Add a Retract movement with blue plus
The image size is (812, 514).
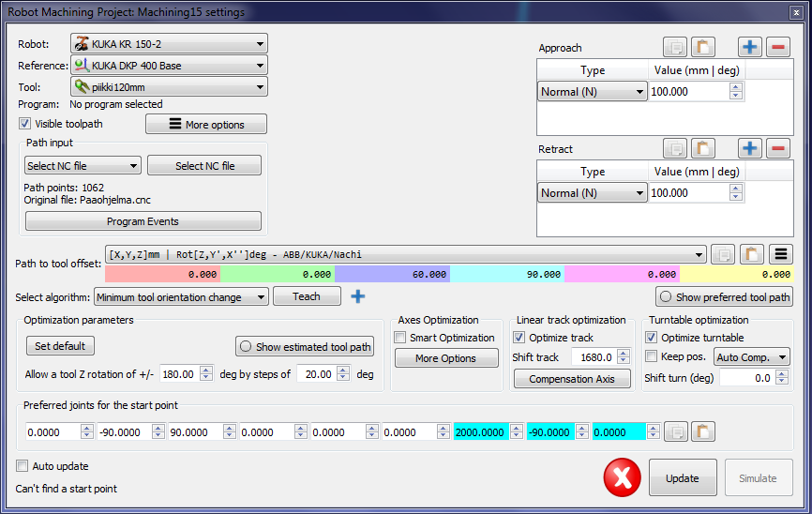(750, 148)
